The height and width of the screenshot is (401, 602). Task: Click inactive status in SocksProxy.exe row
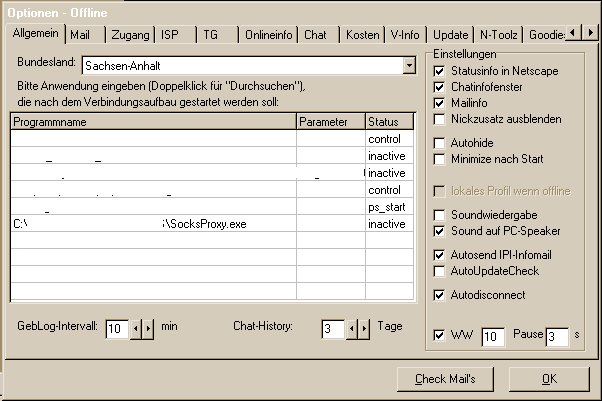click(390, 224)
